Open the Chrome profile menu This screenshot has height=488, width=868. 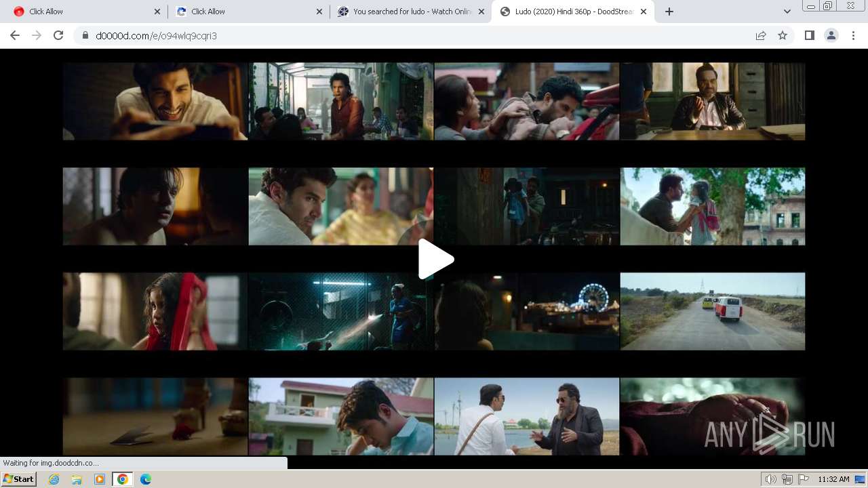[831, 36]
